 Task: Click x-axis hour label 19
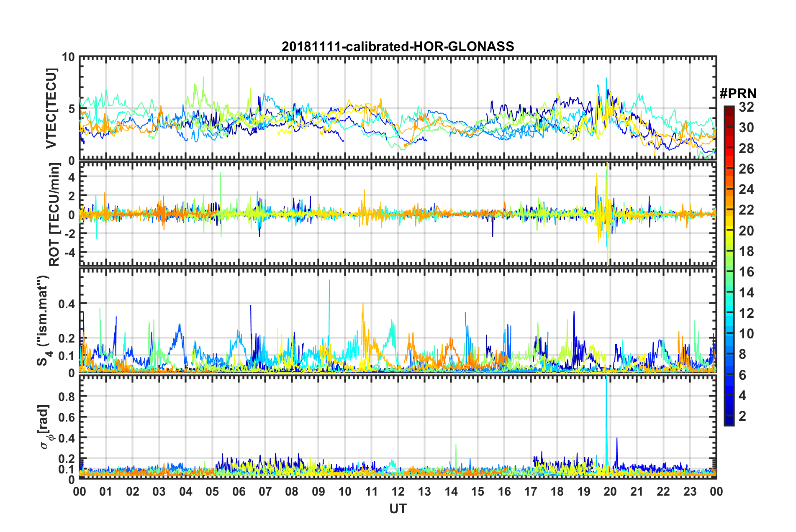(584, 491)
